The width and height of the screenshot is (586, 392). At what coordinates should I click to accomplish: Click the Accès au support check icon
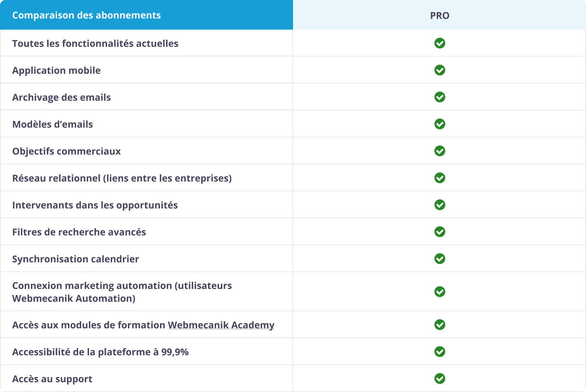pos(439,379)
